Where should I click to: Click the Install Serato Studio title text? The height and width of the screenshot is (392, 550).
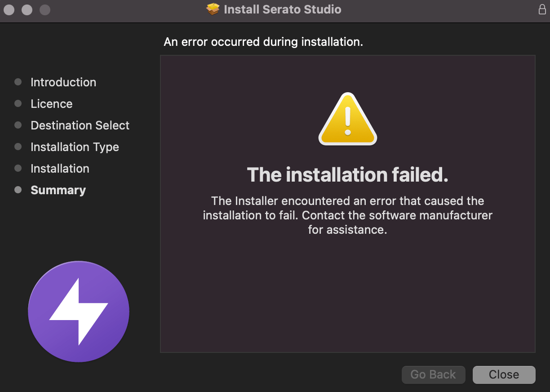coord(282,9)
